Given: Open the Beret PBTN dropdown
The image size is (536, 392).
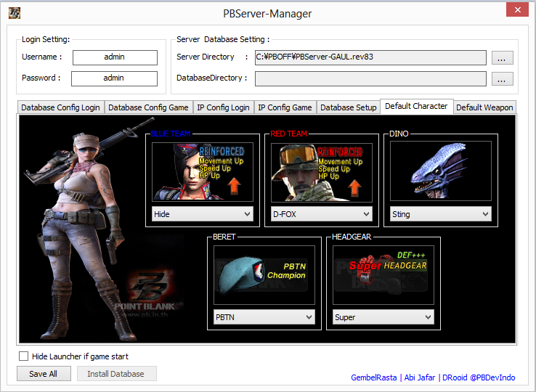Looking at the screenshot, I should tap(264, 317).
